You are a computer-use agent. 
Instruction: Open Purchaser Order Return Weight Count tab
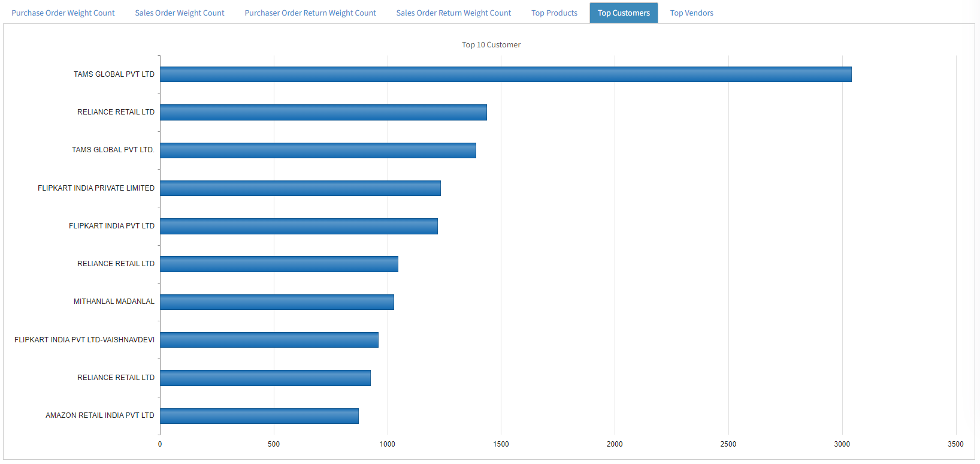pyautogui.click(x=310, y=13)
